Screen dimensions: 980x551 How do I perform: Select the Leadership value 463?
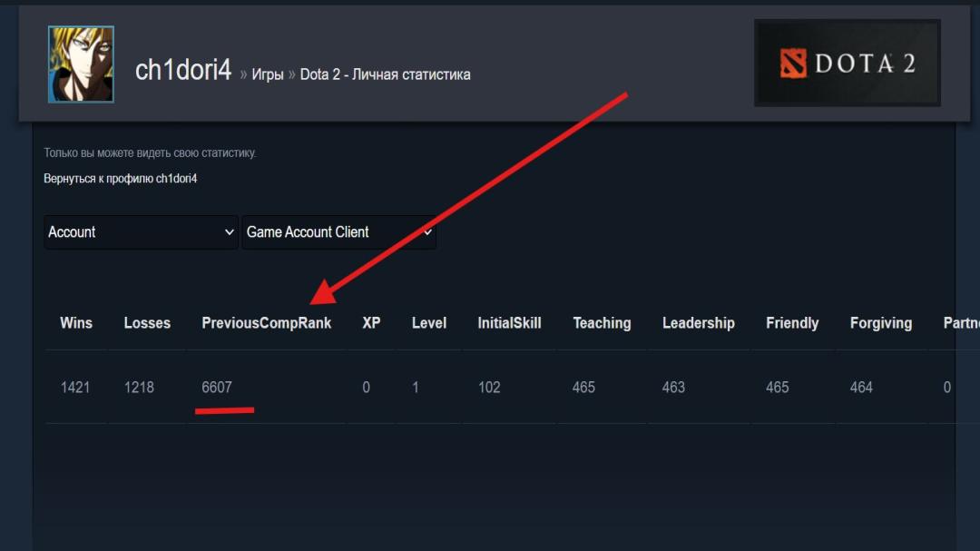tap(673, 387)
